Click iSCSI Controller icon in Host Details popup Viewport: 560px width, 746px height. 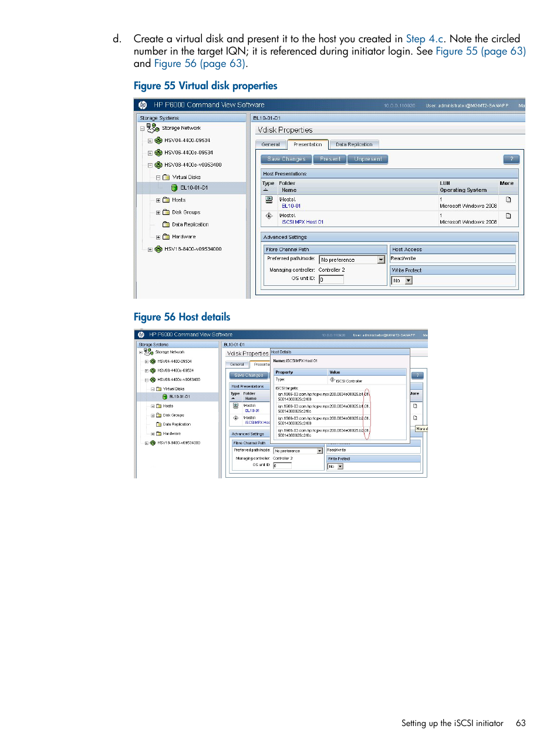pyautogui.click(x=332, y=380)
